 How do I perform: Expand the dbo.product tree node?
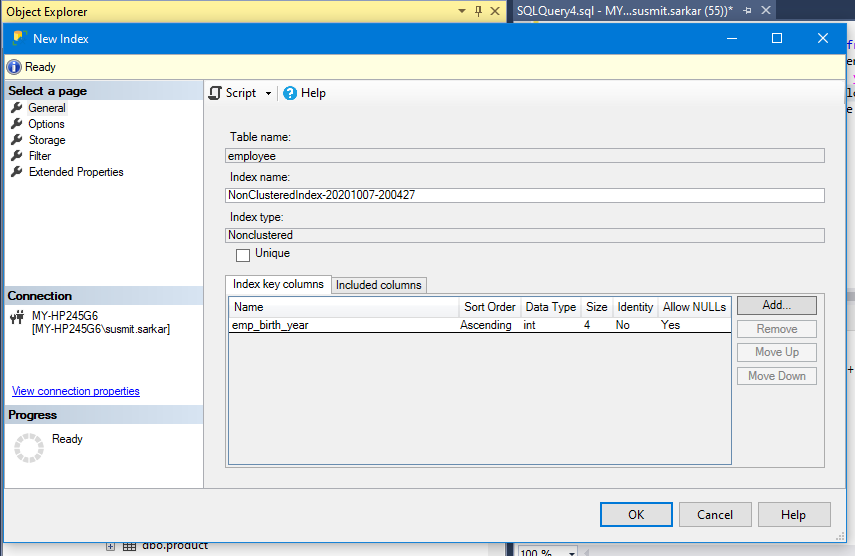[x=111, y=546]
